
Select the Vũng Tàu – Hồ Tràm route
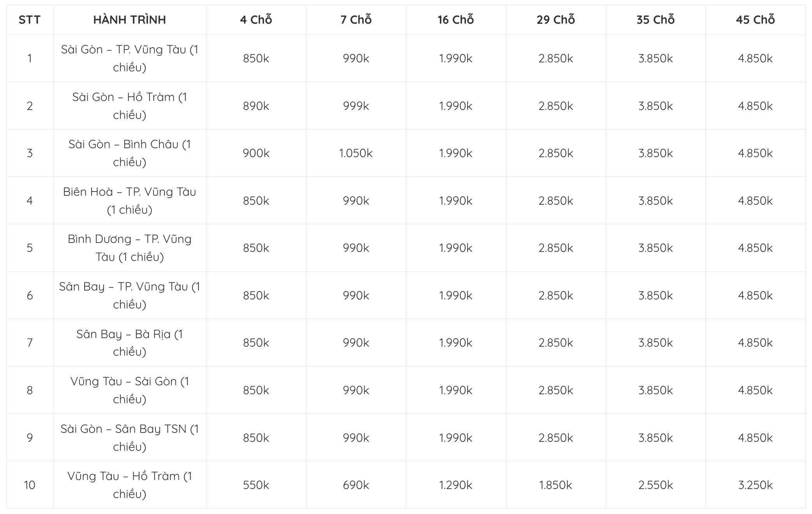(x=129, y=485)
